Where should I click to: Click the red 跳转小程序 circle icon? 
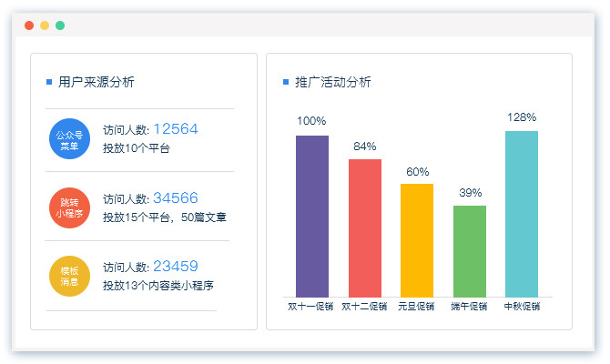tap(70, 207)
